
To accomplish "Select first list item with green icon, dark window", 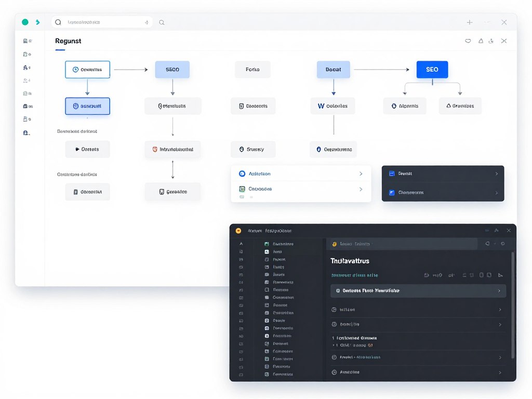I will point(279,244).
